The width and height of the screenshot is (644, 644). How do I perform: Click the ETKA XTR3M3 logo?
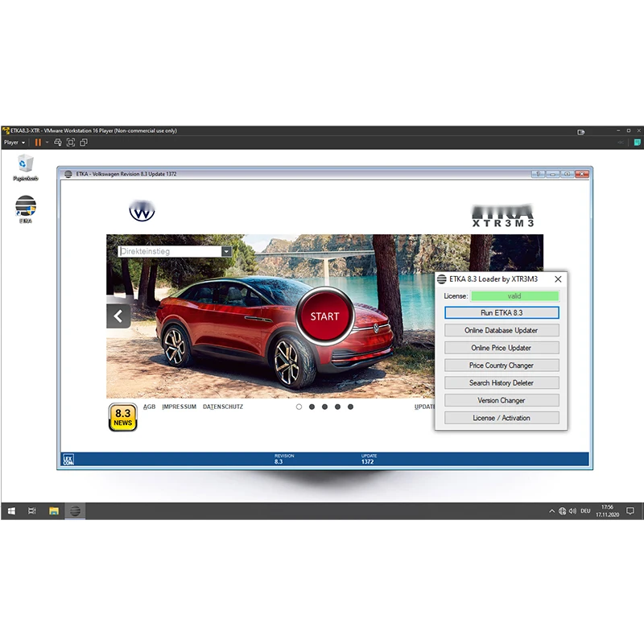pos(502,216)
